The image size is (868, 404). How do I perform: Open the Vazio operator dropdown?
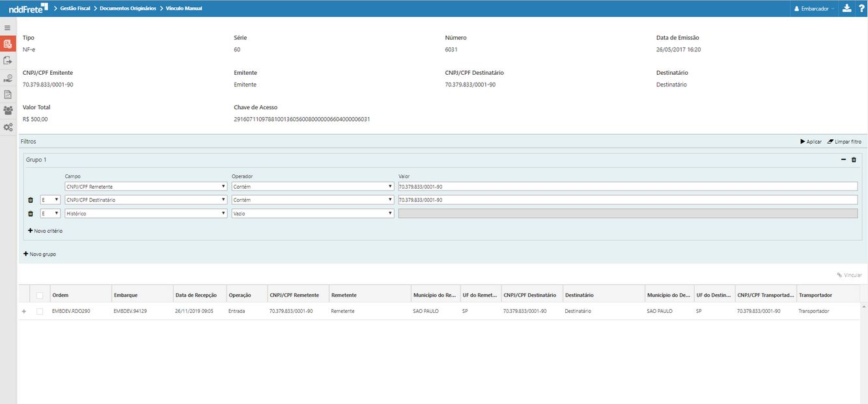[x=313, y=213]
